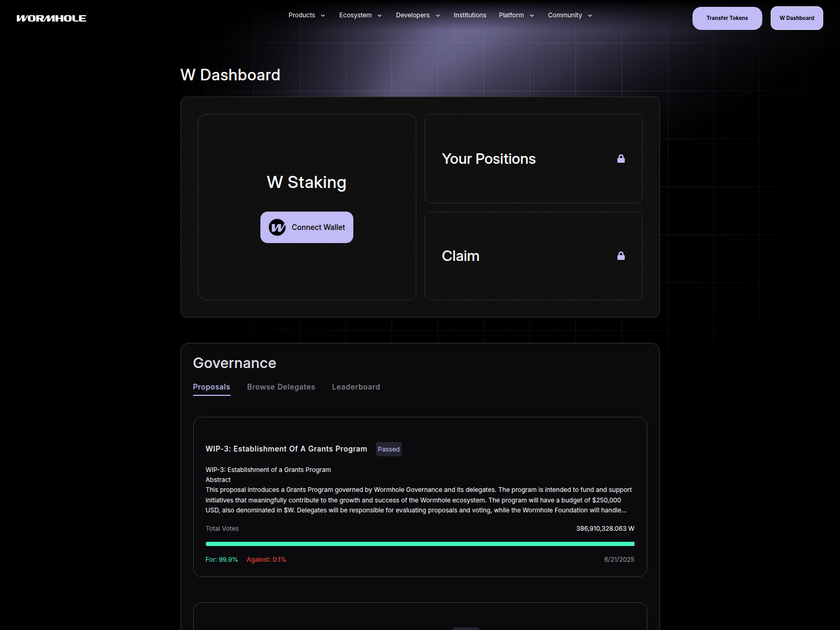Expand the Ecosystem dropdown chevron
The image size is (840, 630).
click(x=380, y=16)
